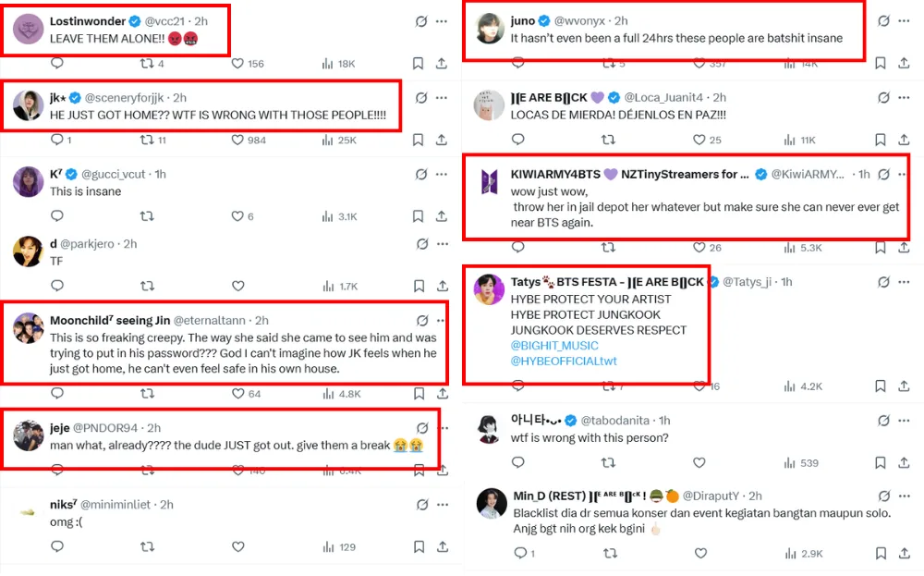Open juno's profile picture
Viewport: 924px width, 576px height.
coord(490,29)
